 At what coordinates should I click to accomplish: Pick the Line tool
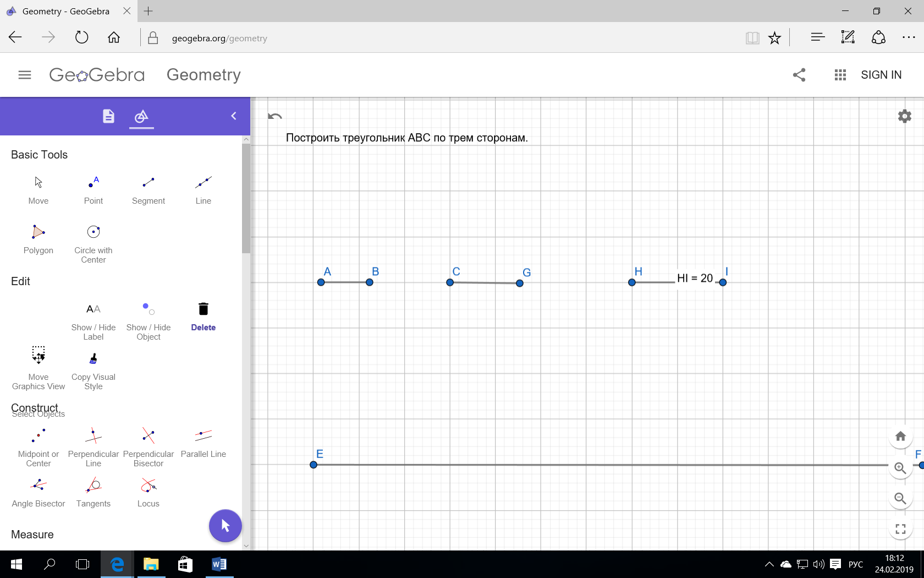click(x=204, y=190)
